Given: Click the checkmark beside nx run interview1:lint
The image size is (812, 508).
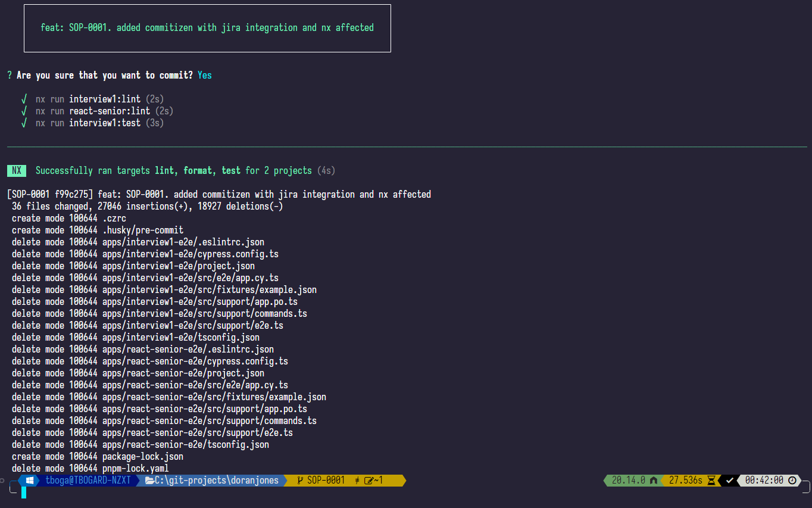Looking at the screenshot, I should coord(24,99).
